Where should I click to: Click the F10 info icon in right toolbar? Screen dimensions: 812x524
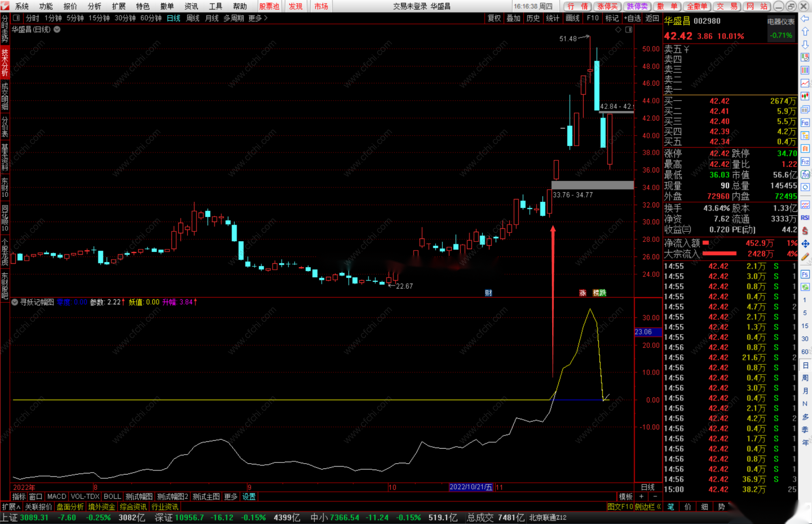tap(805, 123)
